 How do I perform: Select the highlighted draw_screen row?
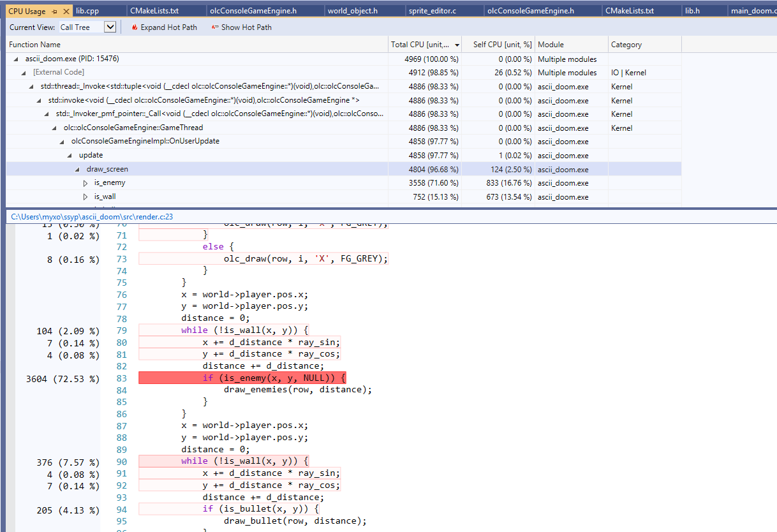point(108,169)
